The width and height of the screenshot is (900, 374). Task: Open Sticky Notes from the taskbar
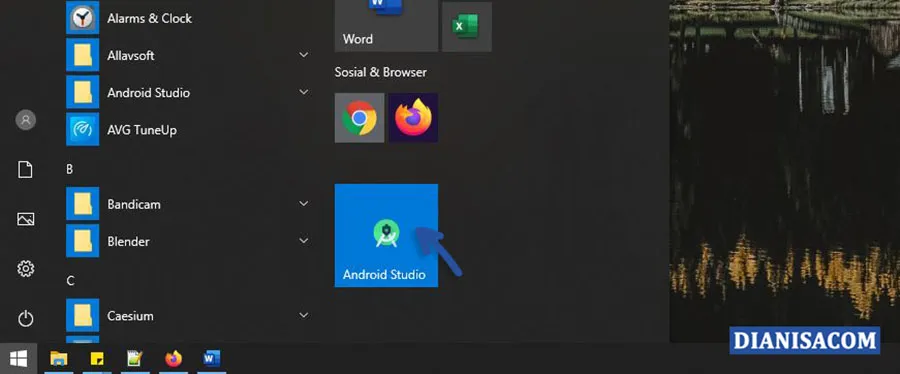[x=97, y=359]
